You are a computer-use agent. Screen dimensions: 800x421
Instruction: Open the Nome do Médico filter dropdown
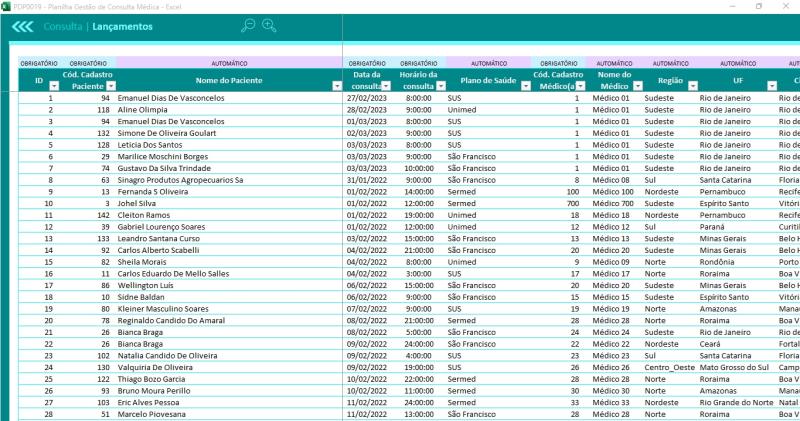[x=638, y=86]
